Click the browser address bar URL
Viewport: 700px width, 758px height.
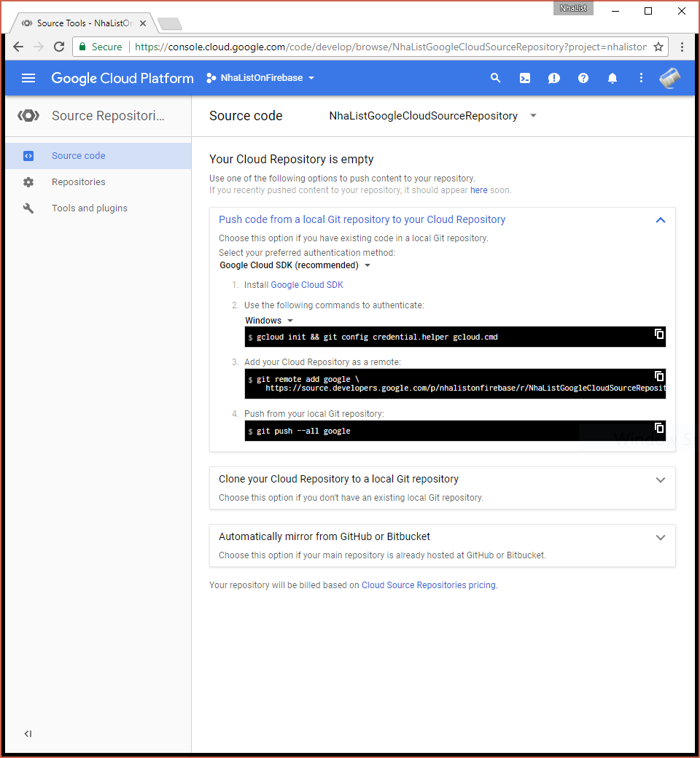[390, 47]
